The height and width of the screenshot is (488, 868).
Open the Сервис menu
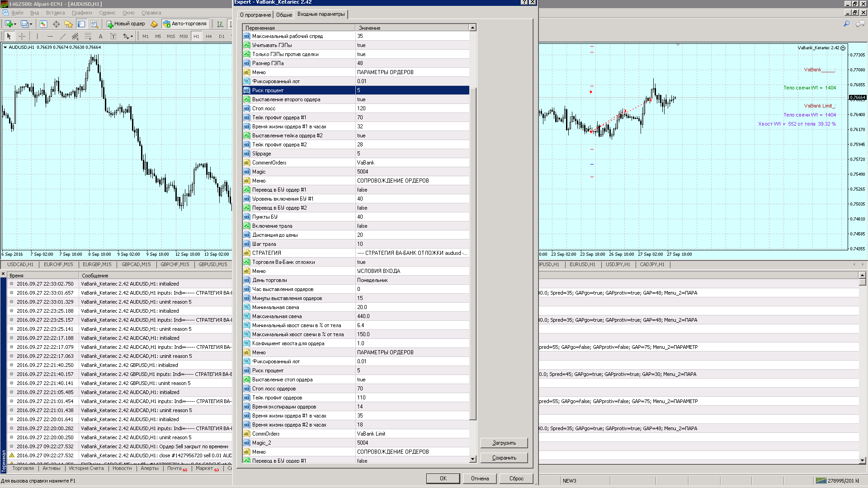click(107, 13)
